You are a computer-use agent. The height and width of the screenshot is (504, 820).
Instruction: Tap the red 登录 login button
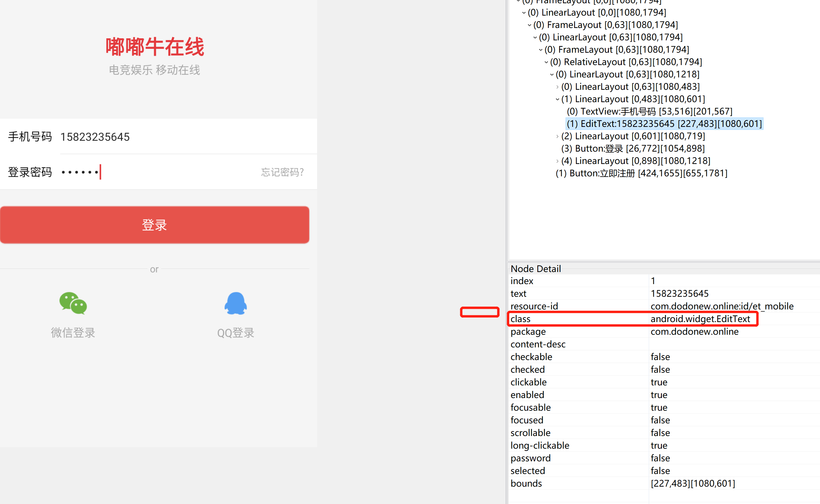pyautogui.click(x=155, y=225)
